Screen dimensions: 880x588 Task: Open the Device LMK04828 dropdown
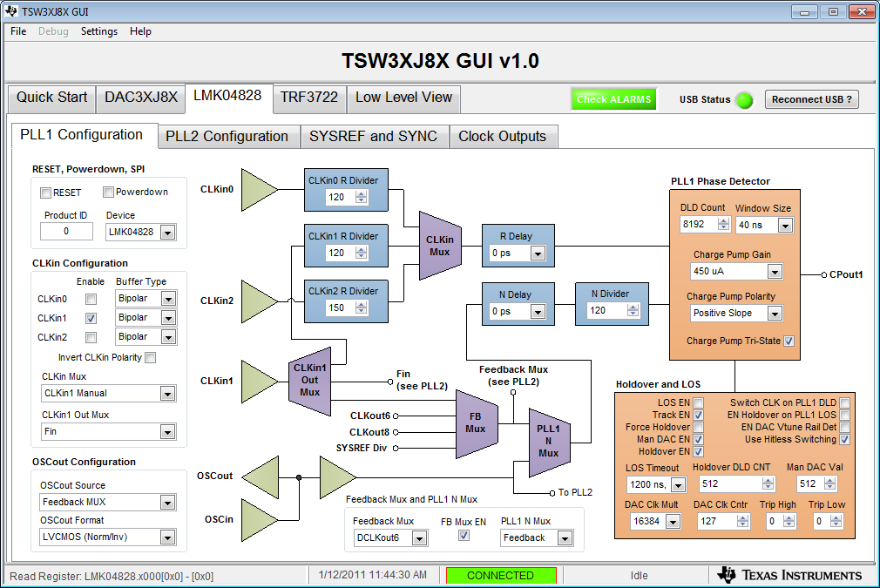click(x=168, y=233)
